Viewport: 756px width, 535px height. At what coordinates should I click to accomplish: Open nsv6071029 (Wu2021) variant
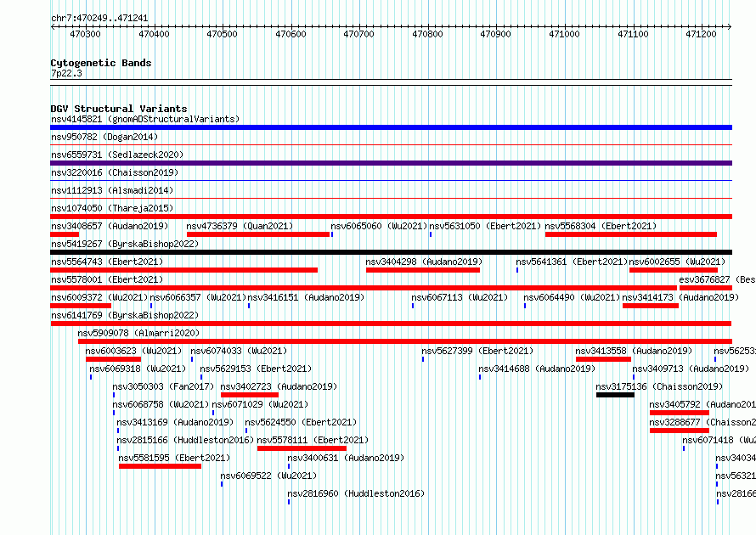[260, 404]
